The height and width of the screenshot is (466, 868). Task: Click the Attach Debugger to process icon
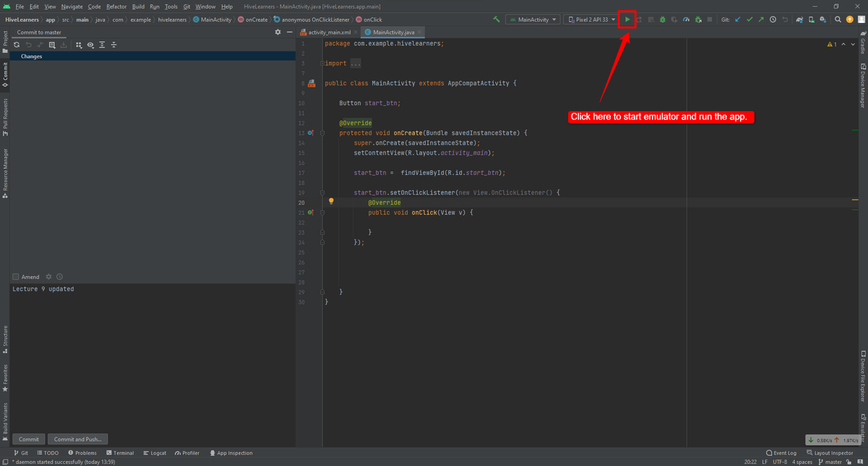point(698,20)
